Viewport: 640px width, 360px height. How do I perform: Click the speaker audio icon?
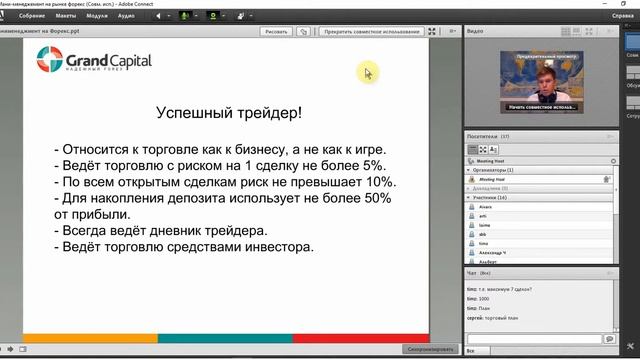tap(158, 16)
